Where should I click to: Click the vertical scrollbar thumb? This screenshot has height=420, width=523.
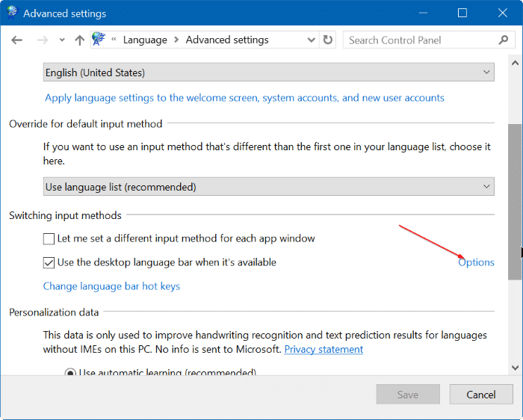515,202
